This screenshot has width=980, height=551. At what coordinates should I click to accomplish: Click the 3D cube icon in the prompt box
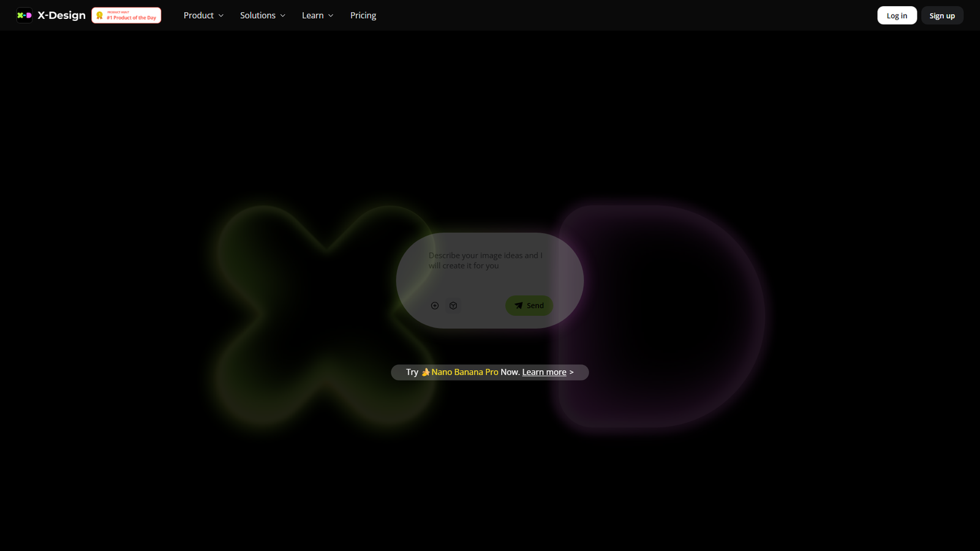coord(453,305)
